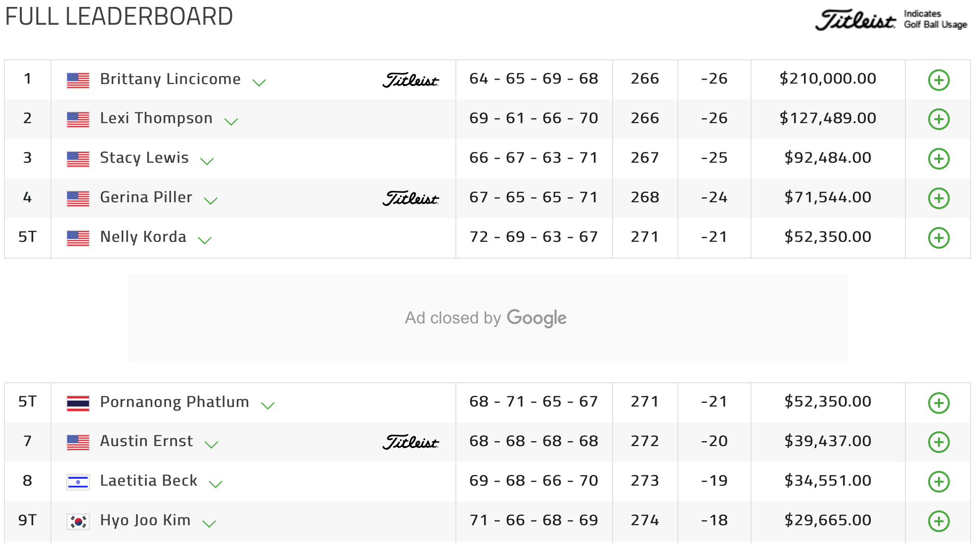The width and height of the screenshot is (980, 544).
Task: Click Titleist logo in Gerina Piller row
Action: click(x=410, y=198)
